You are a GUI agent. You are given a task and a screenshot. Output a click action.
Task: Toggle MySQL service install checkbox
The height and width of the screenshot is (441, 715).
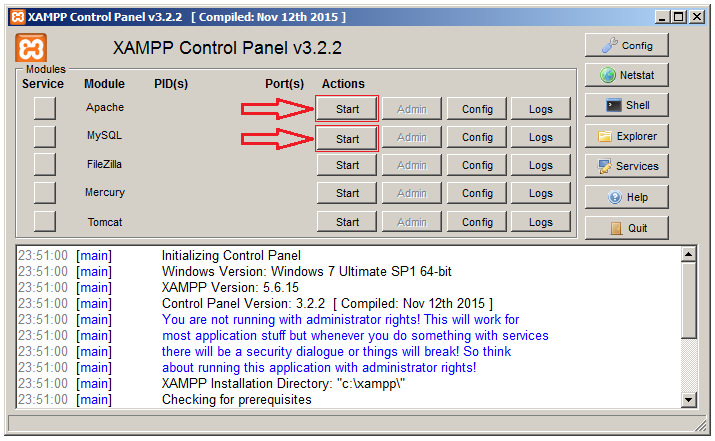[45, 137]
